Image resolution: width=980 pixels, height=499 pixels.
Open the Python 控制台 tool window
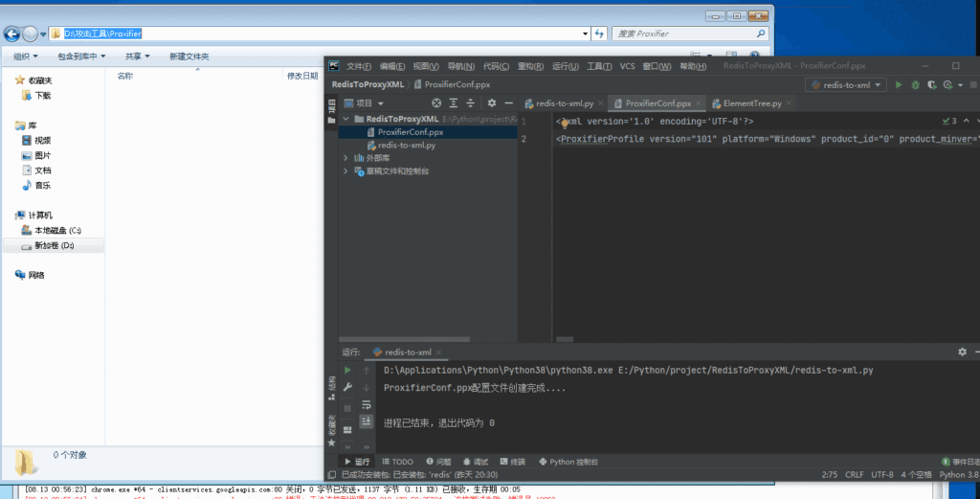click(x=568, y=462)
